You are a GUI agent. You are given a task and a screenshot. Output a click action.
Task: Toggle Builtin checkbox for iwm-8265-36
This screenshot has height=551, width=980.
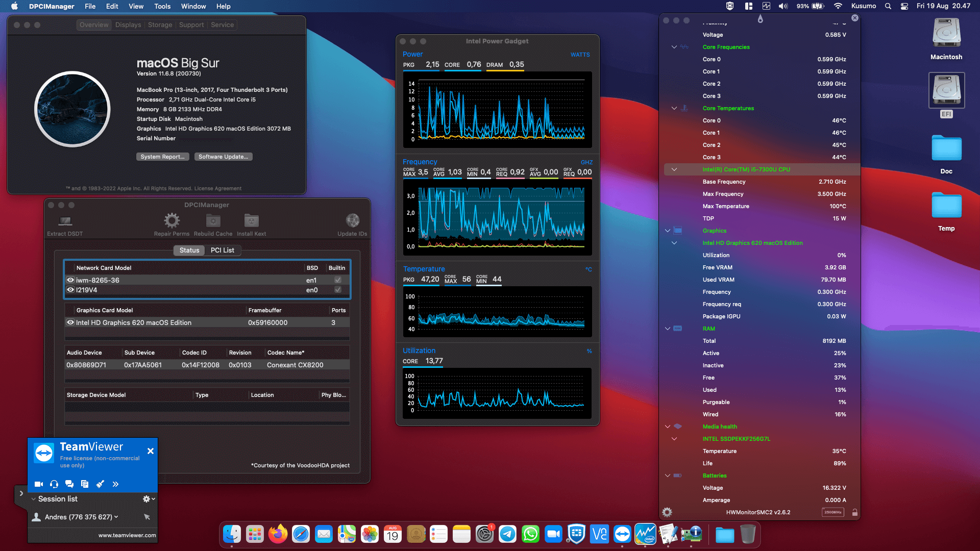337,280
